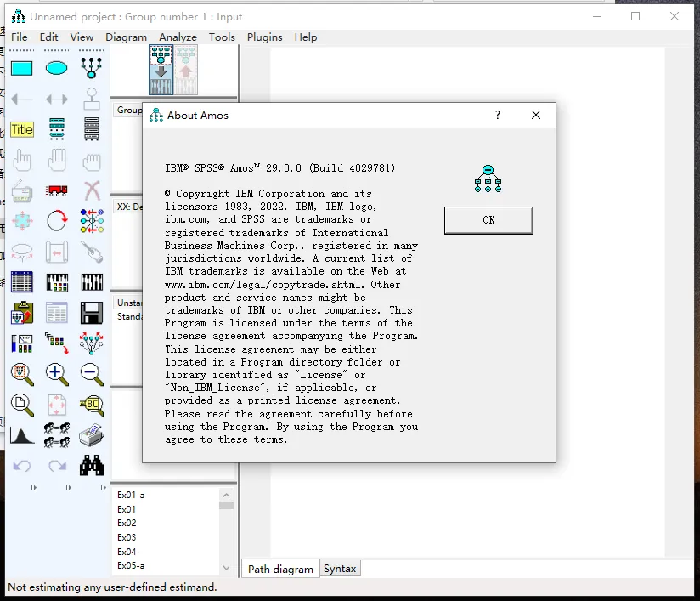This screenshot has width=700, height=601.
Task: Select the draw unobserved variable ellipse tool
Action: click(x=57, y=68)
